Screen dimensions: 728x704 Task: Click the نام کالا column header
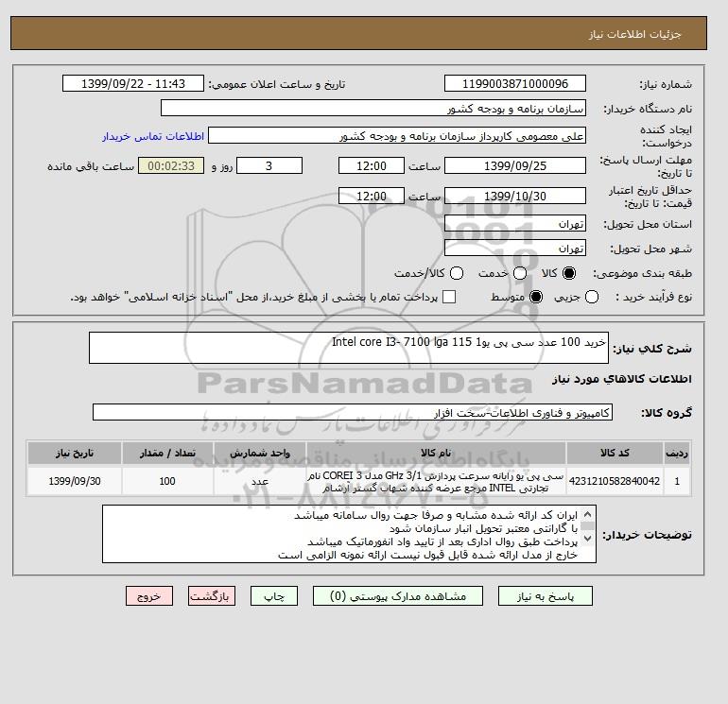click(x=436, y=453)
